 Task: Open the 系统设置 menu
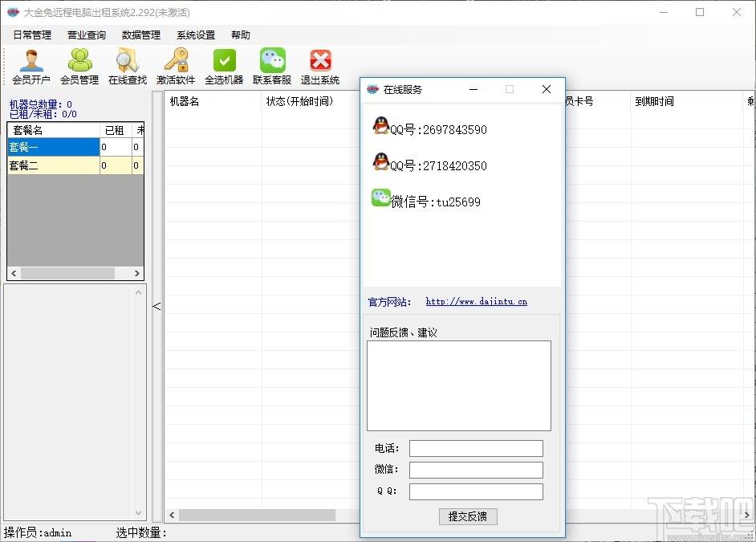pyautogui.click(x=196, y=35)
